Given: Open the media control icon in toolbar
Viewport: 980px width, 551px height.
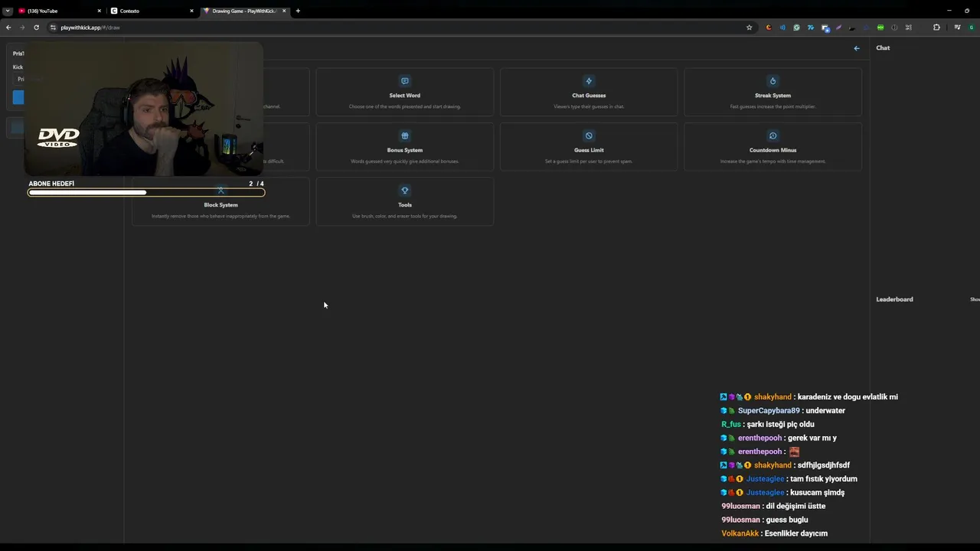Looking at the screenshot, I should [958, 28].
